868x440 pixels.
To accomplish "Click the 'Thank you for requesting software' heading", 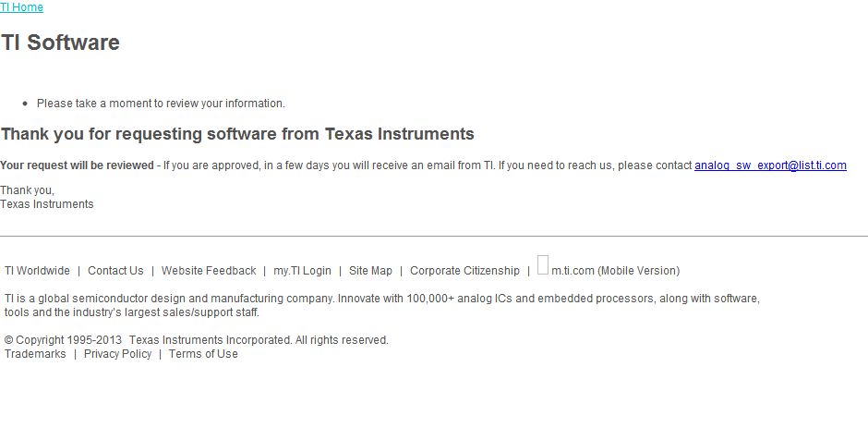I will (x=237, y=134).
